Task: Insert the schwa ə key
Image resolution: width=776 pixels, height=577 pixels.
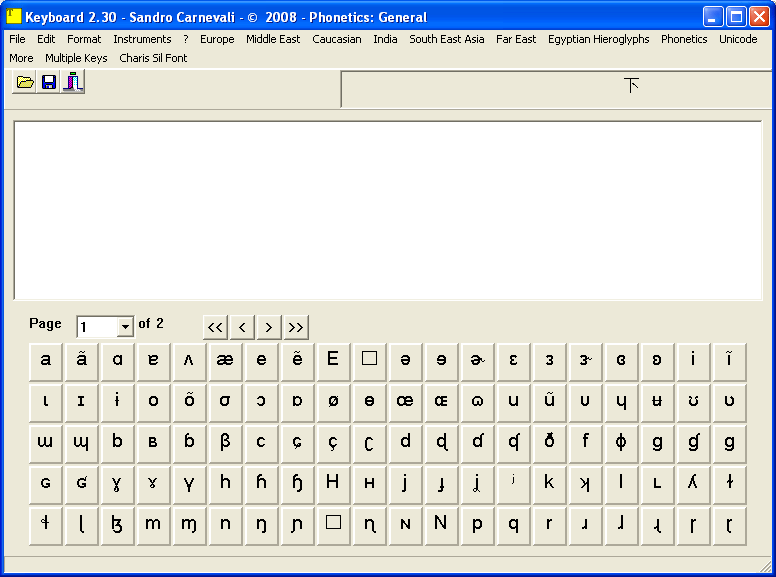Action: pos(405,362)
